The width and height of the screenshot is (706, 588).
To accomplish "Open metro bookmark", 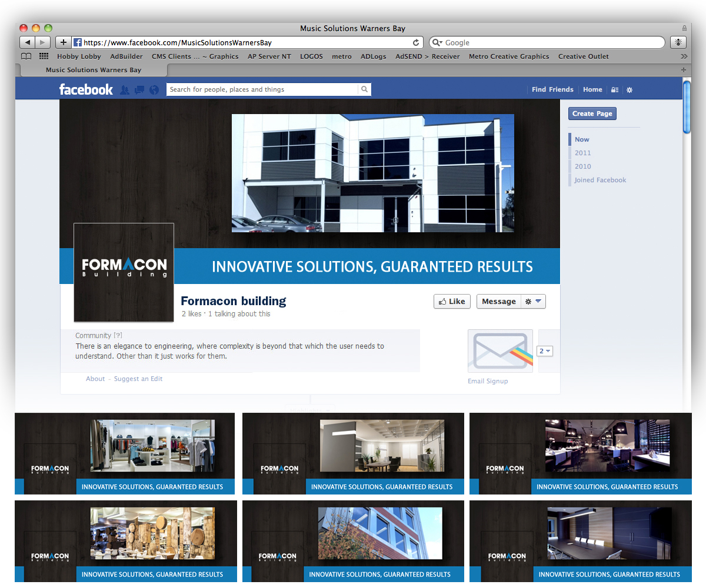I will 342,56.
